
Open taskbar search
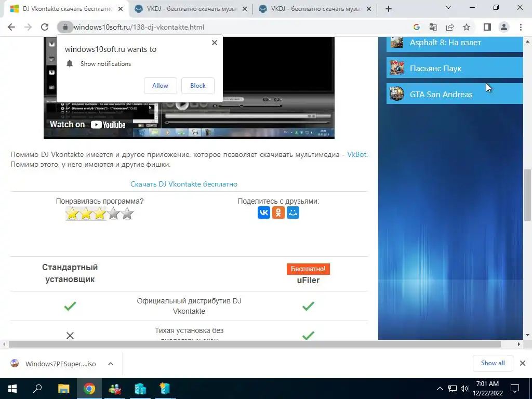(37, 389)
